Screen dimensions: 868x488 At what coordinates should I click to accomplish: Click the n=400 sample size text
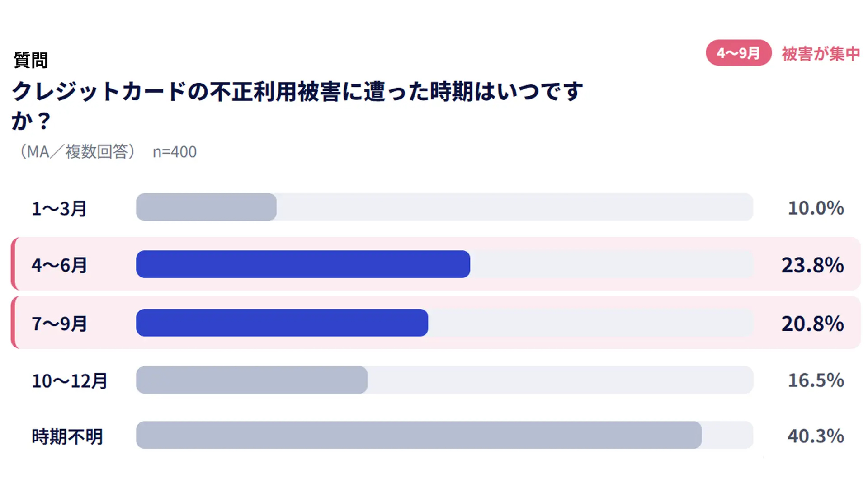(x=175, y=152)
